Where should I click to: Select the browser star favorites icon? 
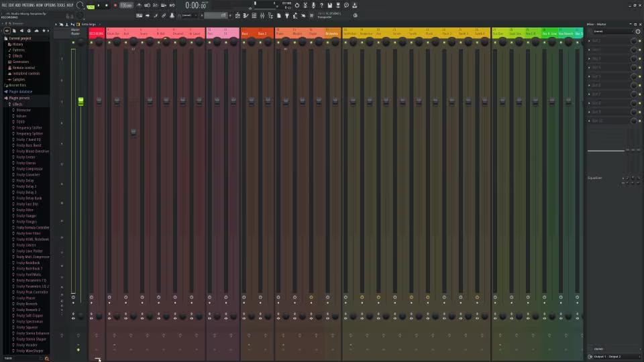pos(44,31)
